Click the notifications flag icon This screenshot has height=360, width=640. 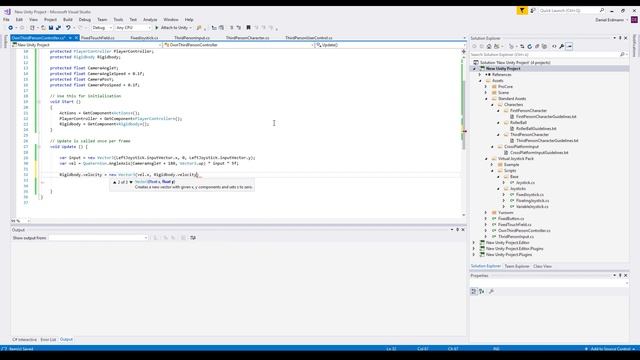tap(522, 11)
